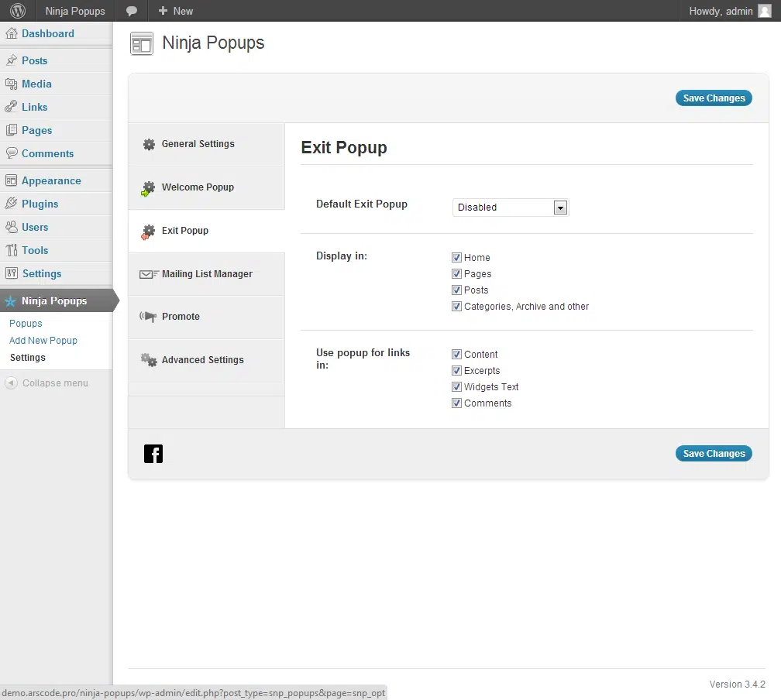
Task: Open the Popups submenu link
Action: tap(26, 324)
